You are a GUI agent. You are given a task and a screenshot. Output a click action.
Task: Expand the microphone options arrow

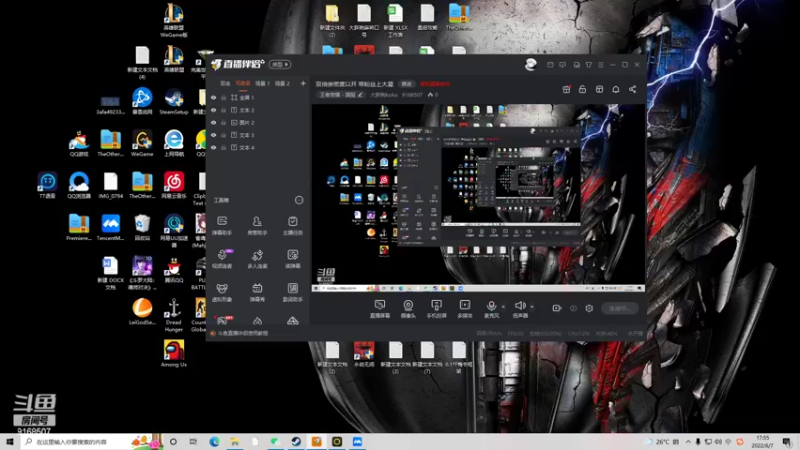pyautogui.click(x=503, y=307)
